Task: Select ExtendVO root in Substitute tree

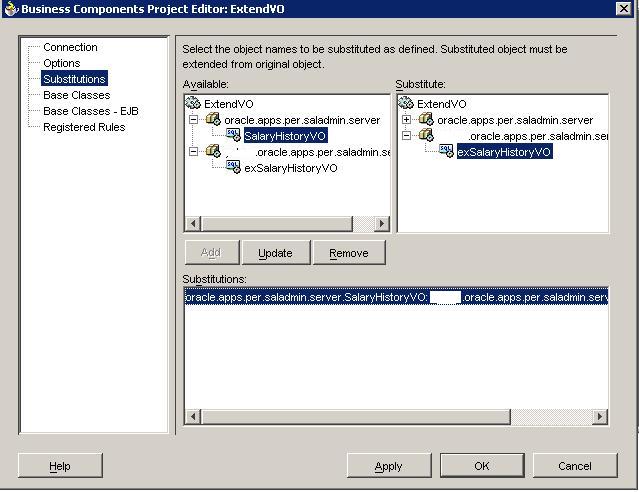Action: [442, 104]
